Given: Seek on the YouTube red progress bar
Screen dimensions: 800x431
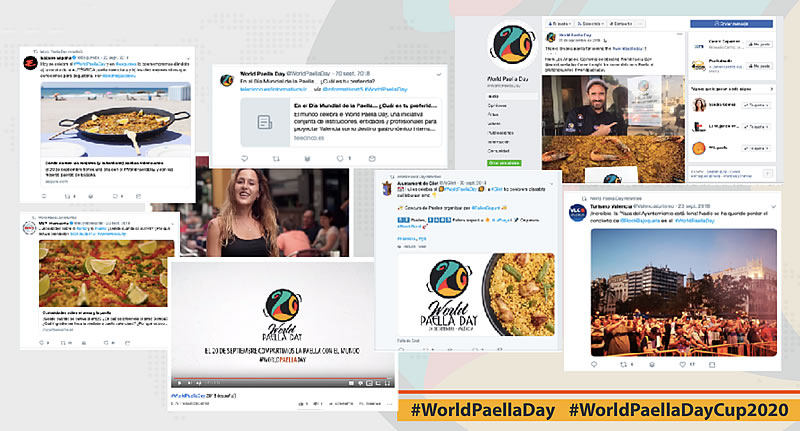Looking at the screenshot, I should pos(282,378).
